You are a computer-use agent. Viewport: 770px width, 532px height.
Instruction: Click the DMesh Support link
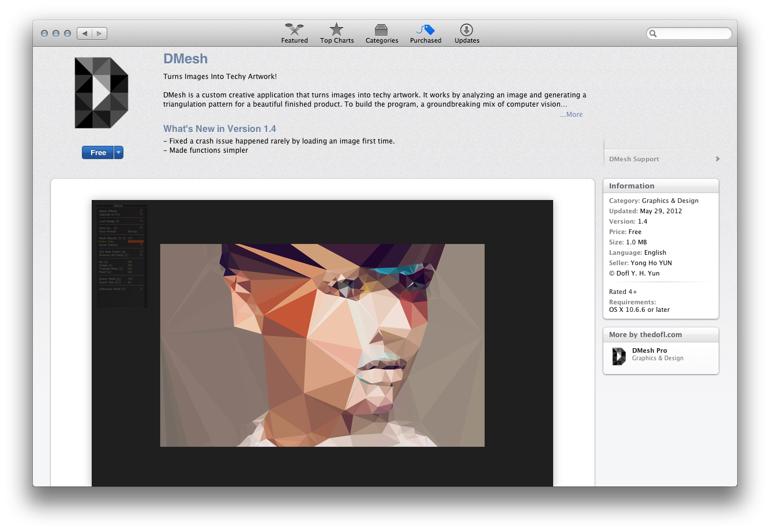point(634,159)
